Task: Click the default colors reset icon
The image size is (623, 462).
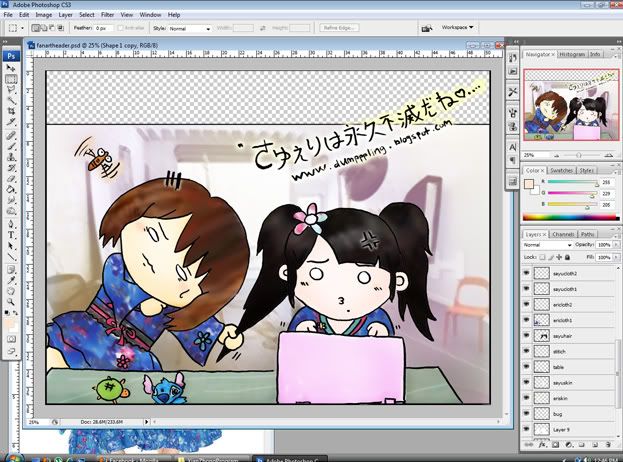Action: click(x=7, y=313)
